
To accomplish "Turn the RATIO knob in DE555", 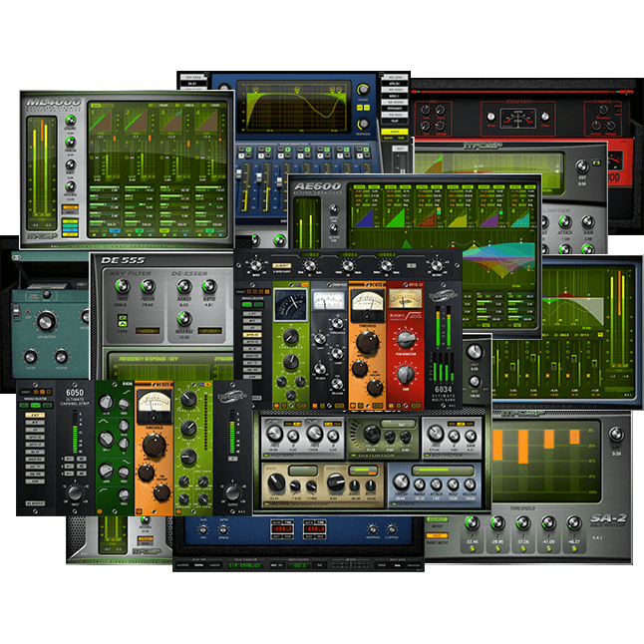I will [x=209, y=286].
